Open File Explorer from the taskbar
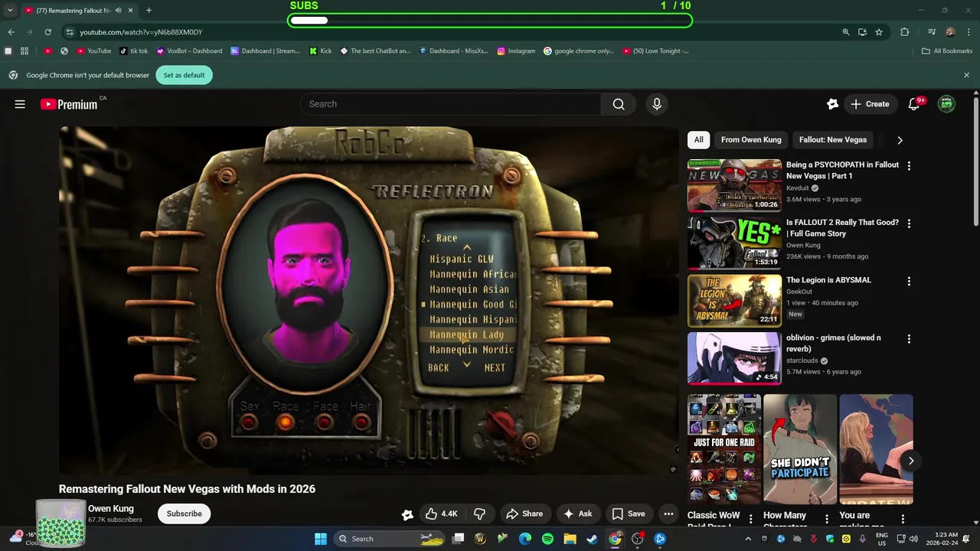 [570, 539]
